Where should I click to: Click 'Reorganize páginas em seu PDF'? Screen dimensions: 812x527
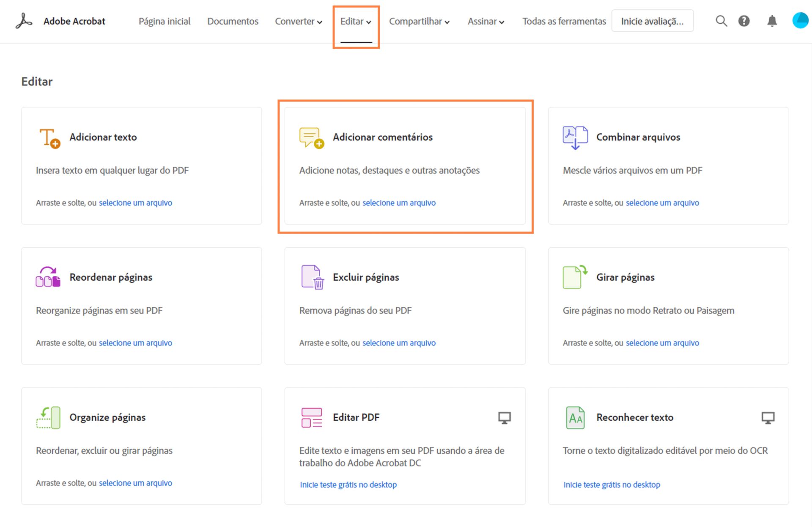[99, 310]
